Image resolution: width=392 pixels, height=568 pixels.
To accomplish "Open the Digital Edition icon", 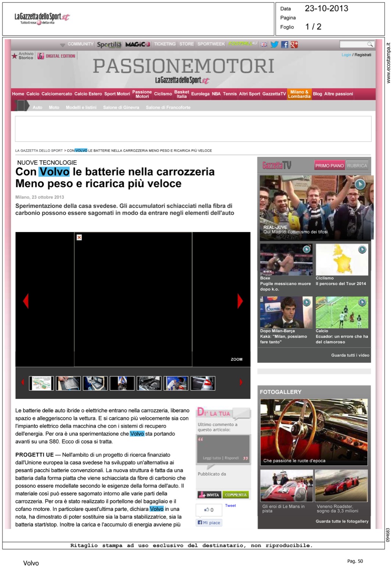I will [41, 56].
